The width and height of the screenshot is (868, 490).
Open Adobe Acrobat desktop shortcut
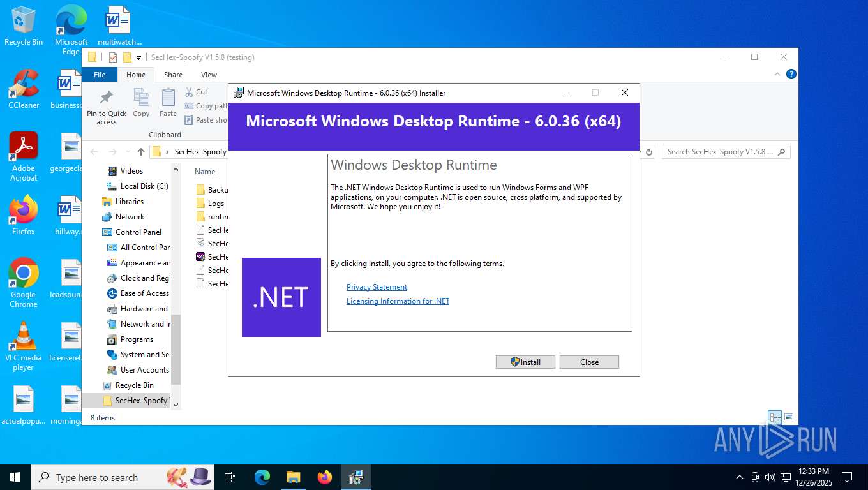click(24, 156)
